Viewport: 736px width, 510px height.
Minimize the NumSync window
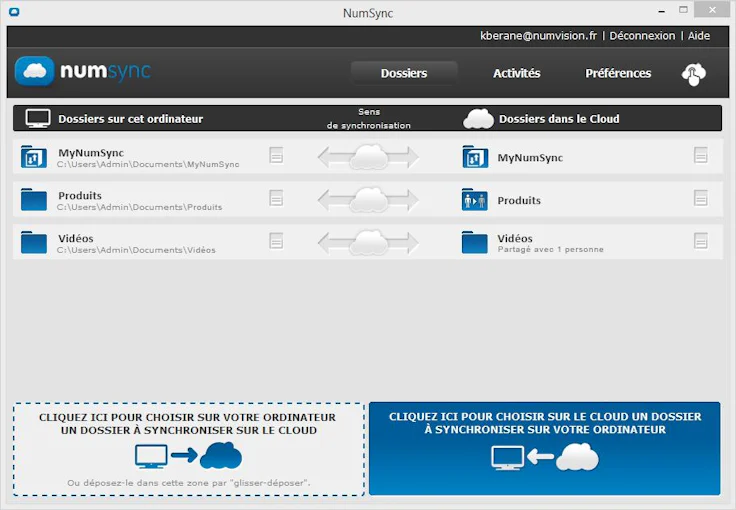(x=662, y=11)
